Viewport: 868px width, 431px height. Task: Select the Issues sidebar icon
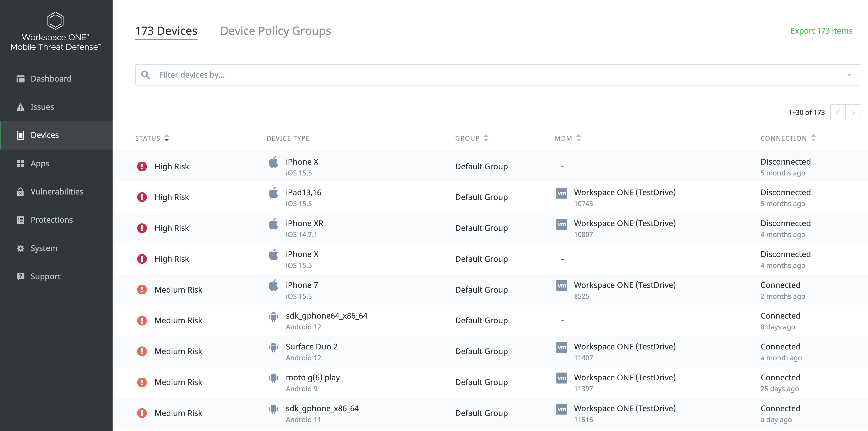(20, 107)
